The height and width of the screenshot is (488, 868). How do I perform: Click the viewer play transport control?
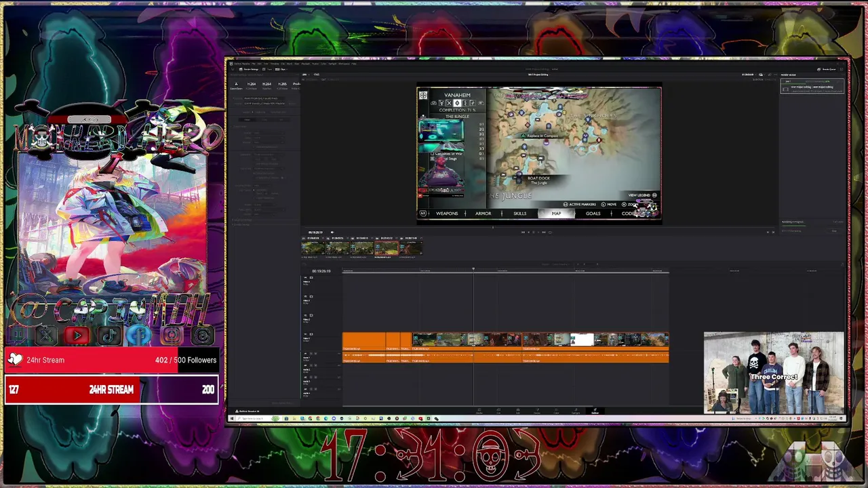(x=538, y=232)
